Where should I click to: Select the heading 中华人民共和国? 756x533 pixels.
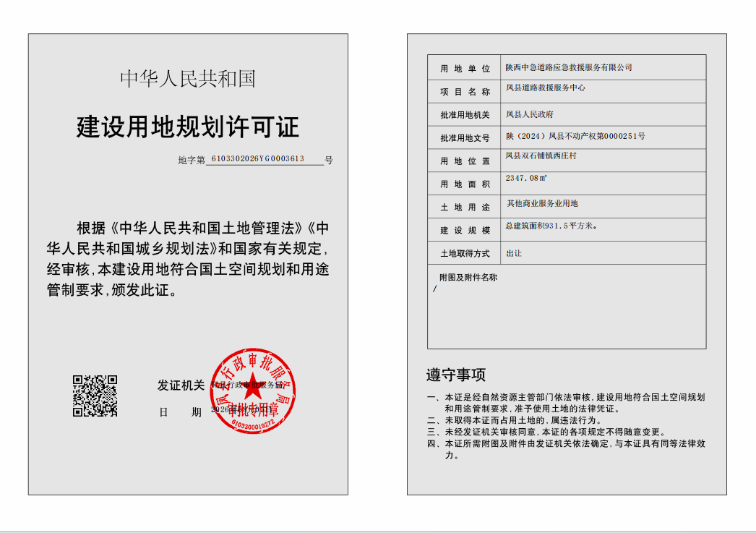click(x=188, y=79)
